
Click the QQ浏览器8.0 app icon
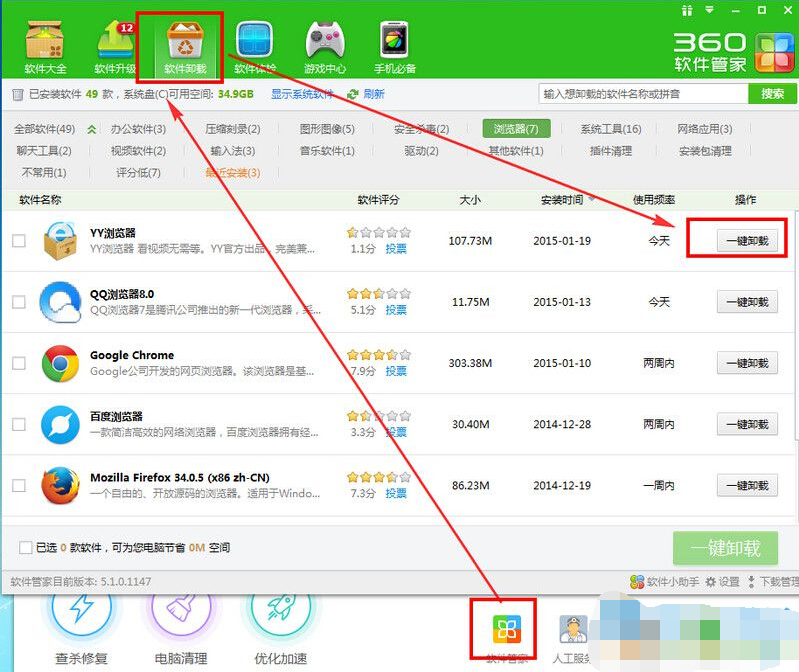(60, 302)
